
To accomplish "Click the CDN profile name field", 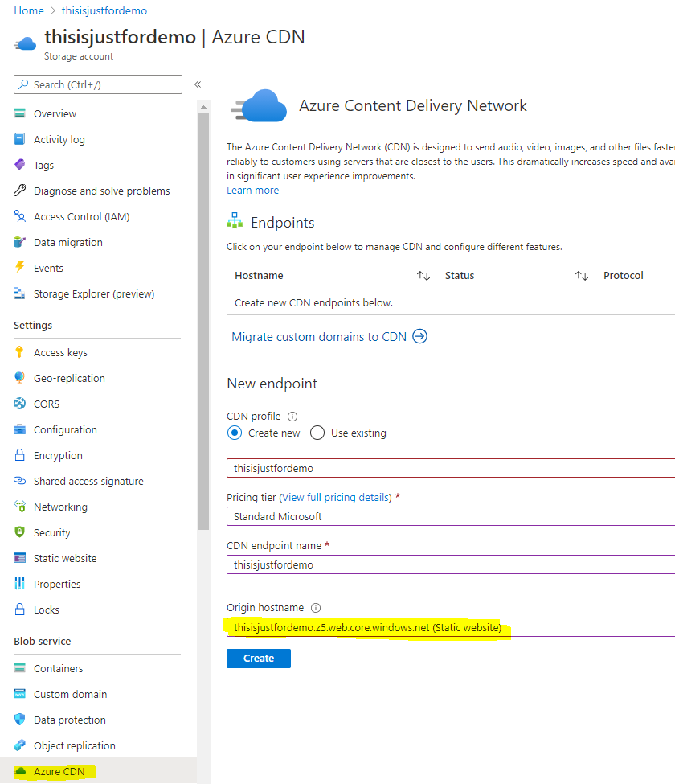I will (451, 468).
